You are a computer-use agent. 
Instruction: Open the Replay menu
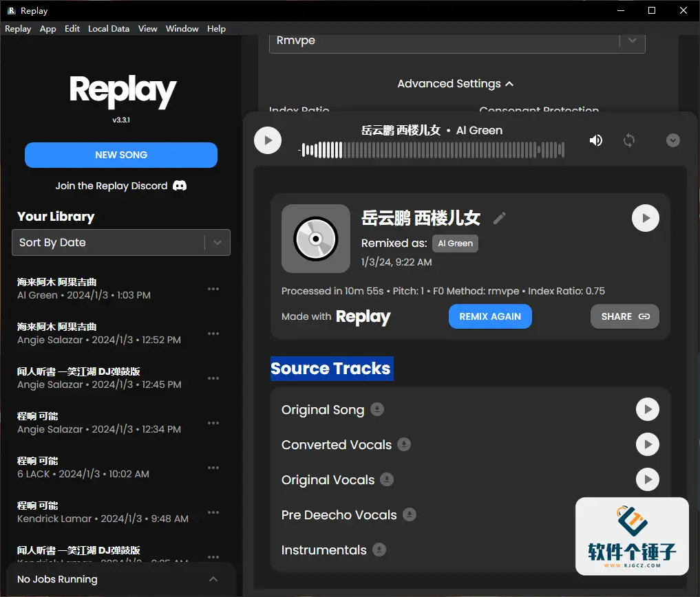[x=18, y=29]
